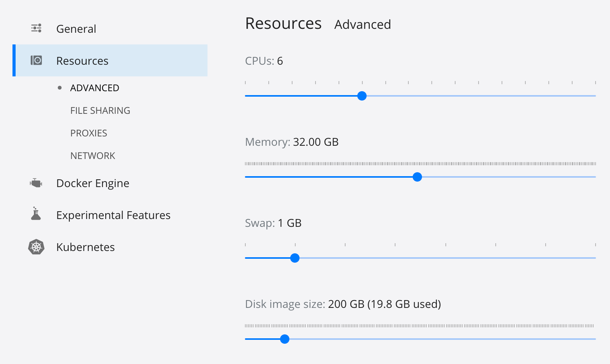Click the Docker Engine icon
The height and width of the screenshot is (364, 610).
[36, 183]
